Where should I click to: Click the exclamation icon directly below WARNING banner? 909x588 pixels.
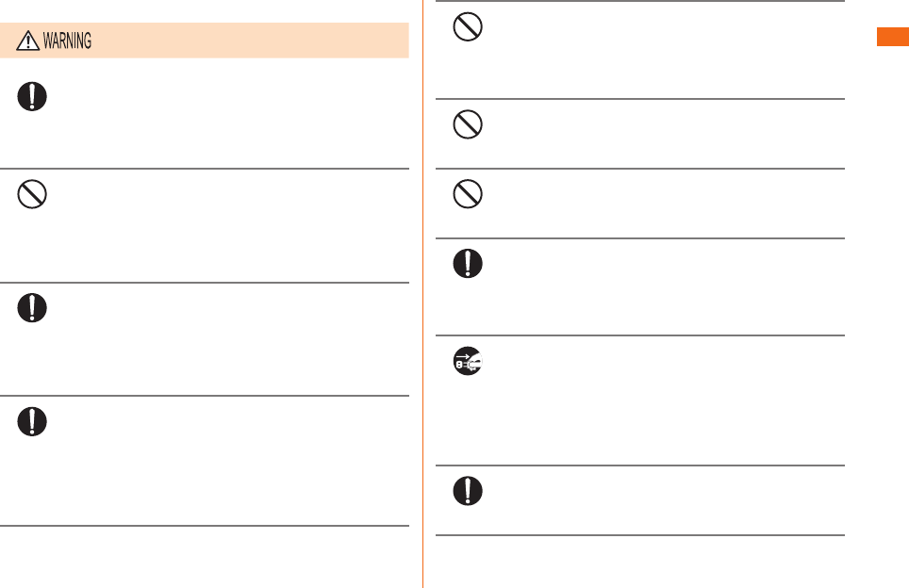tap(32, 96)
